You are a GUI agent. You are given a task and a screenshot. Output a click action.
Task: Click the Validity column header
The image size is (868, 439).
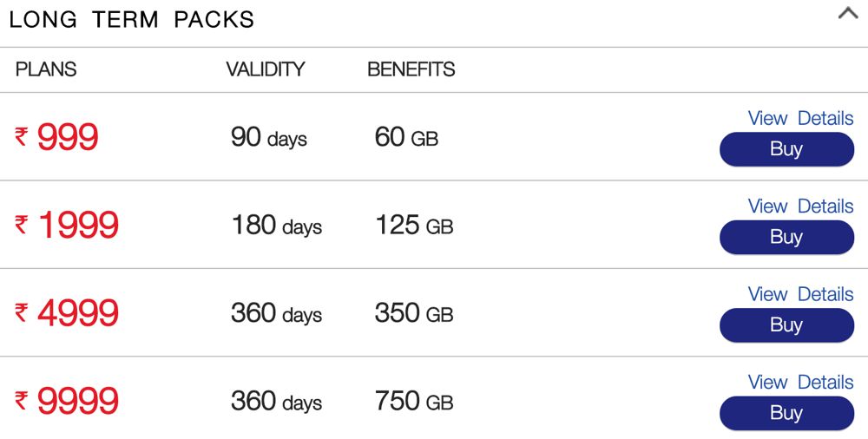tap(266, 69)
